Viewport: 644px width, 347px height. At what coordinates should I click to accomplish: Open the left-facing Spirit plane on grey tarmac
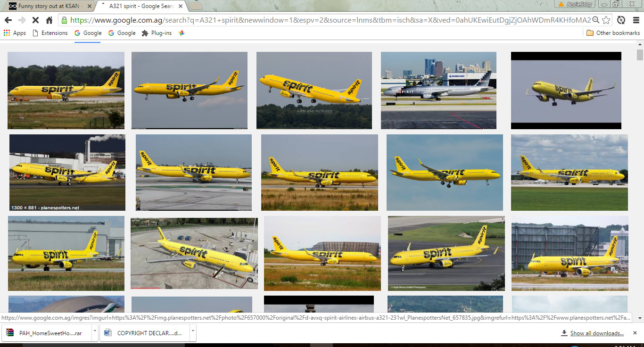194,173
